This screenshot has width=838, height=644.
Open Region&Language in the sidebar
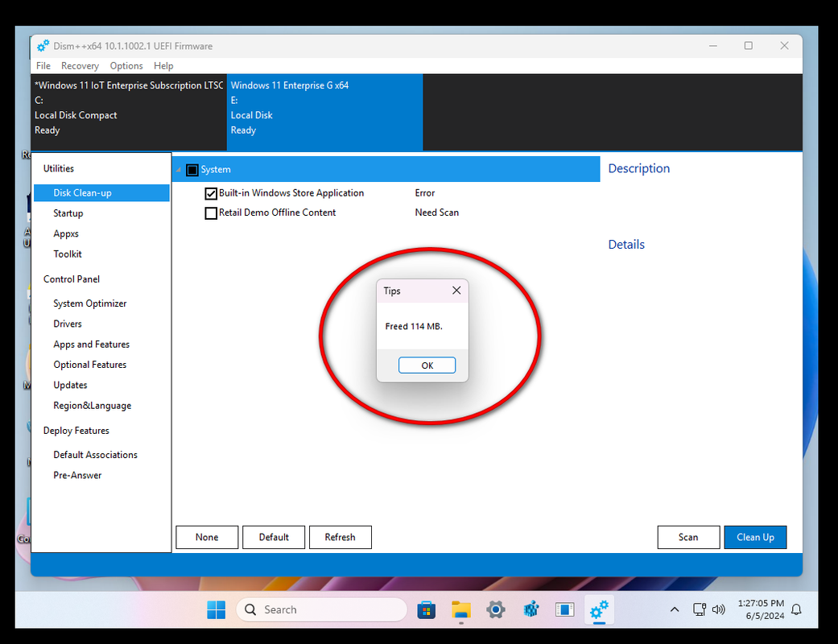(x=92, y=405)
